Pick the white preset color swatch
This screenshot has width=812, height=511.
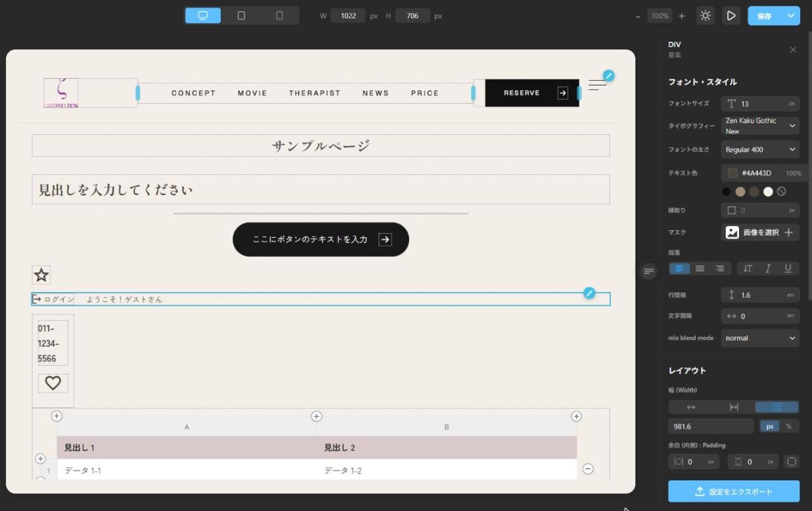coord(768,192)
